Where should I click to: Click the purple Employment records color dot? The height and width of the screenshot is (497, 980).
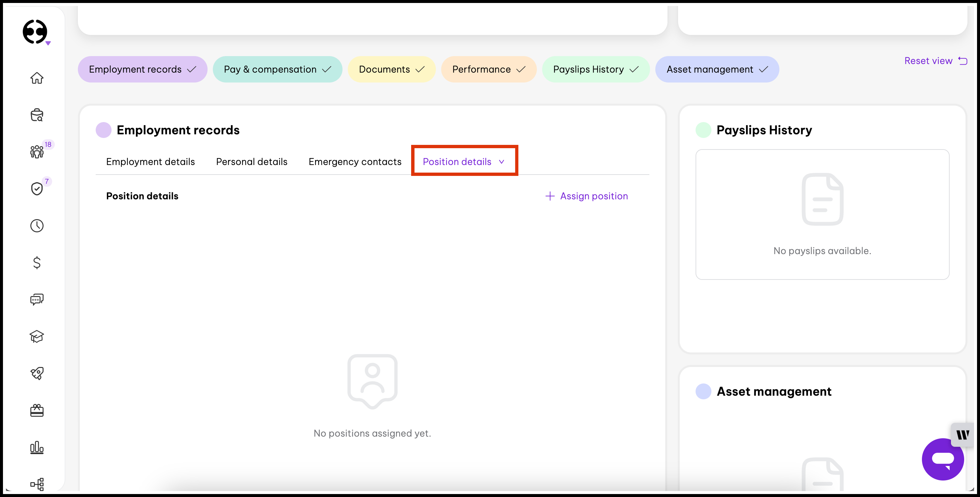click(x=104, y=130)
